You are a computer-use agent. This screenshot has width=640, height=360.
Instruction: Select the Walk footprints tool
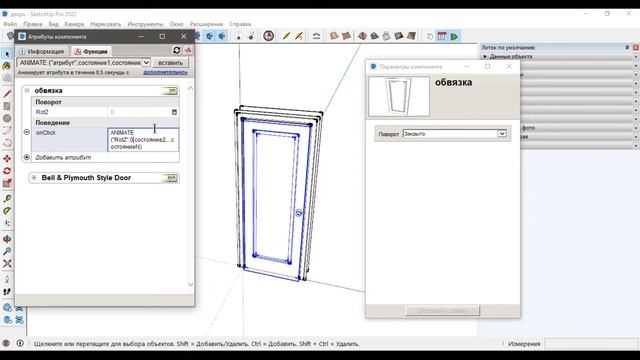[x=7, y=292]
